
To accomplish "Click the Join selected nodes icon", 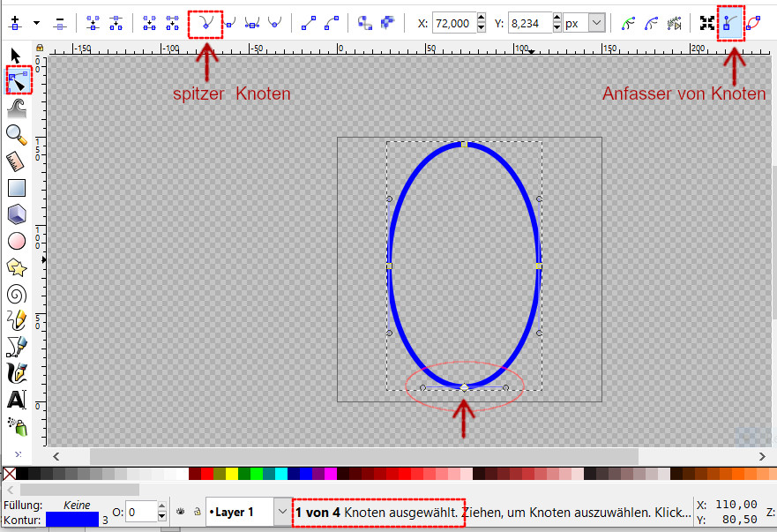I will tap(93, 23).
